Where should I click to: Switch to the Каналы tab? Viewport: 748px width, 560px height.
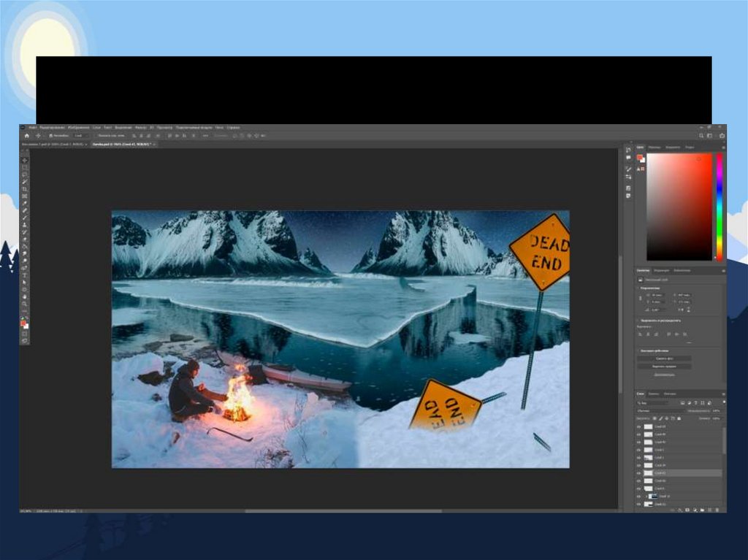coord(654,394)
